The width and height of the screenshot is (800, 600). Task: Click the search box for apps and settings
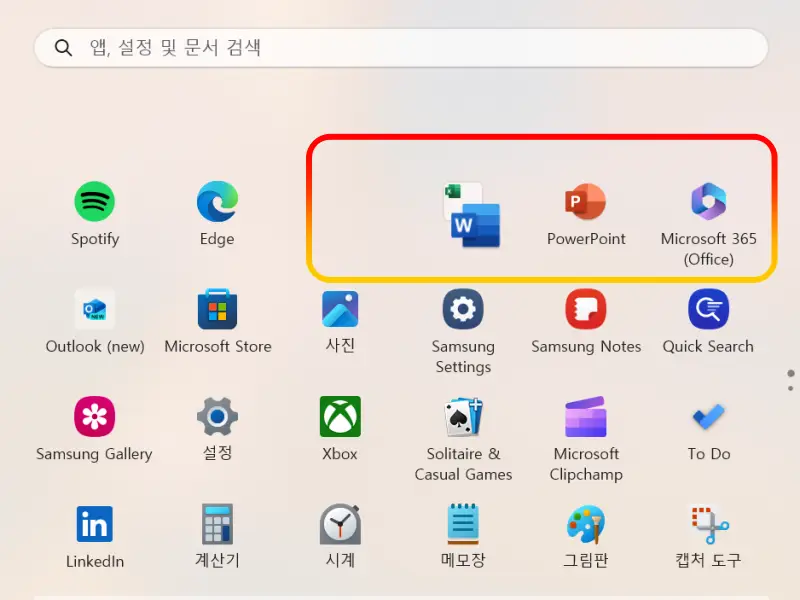coord(401,48)
